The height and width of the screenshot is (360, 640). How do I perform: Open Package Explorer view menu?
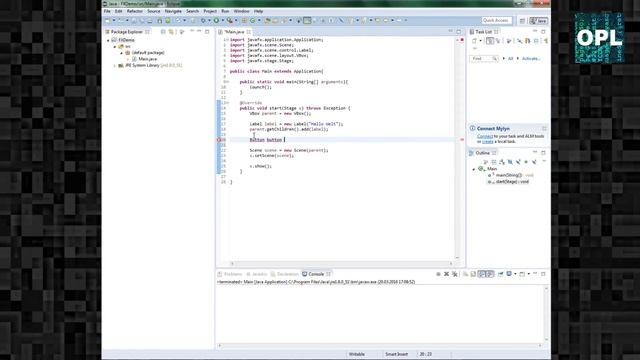click(x=182, y=31)
